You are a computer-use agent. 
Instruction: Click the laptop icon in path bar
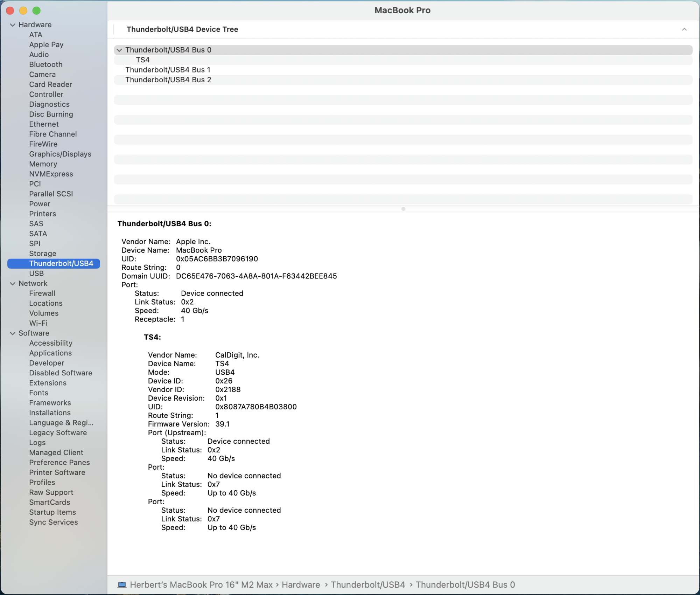(122, 584)
